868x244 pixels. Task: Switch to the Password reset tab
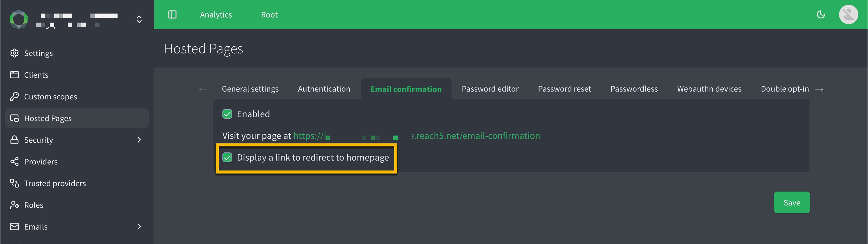coord(564,89)
